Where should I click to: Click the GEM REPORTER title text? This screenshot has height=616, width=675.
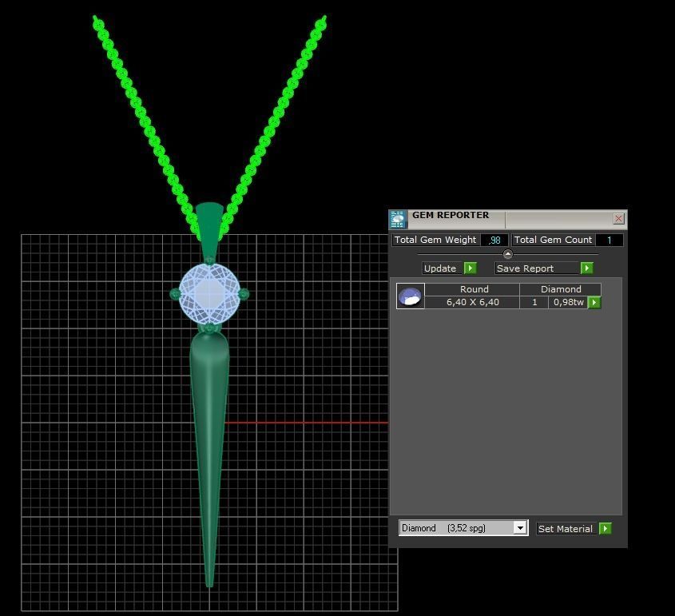click(451, 215)
